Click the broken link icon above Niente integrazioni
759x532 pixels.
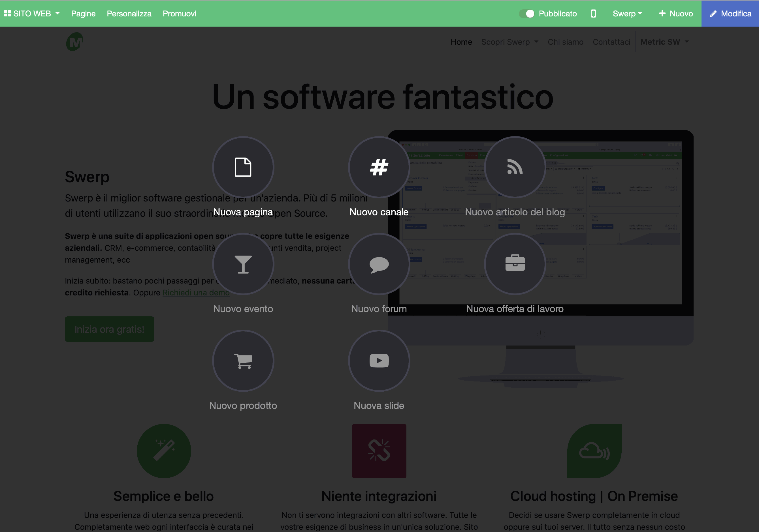pyautogui.click(x=379, y=451)
